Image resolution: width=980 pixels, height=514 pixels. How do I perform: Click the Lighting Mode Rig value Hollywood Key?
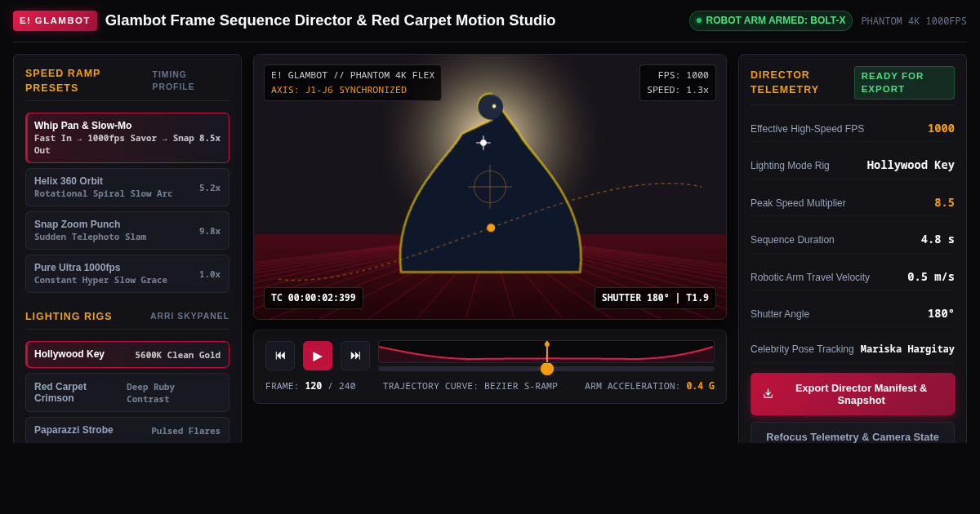tap(911, 165)
